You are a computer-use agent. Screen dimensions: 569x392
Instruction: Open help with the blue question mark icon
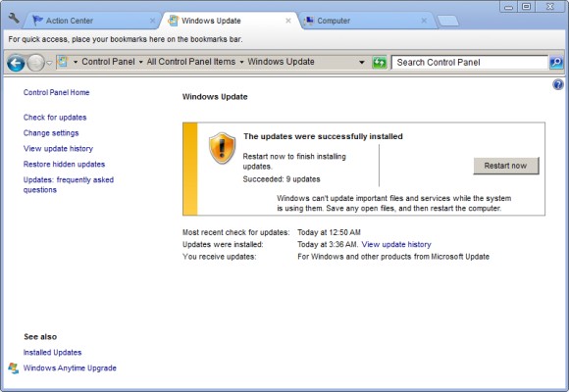[558, 85]
